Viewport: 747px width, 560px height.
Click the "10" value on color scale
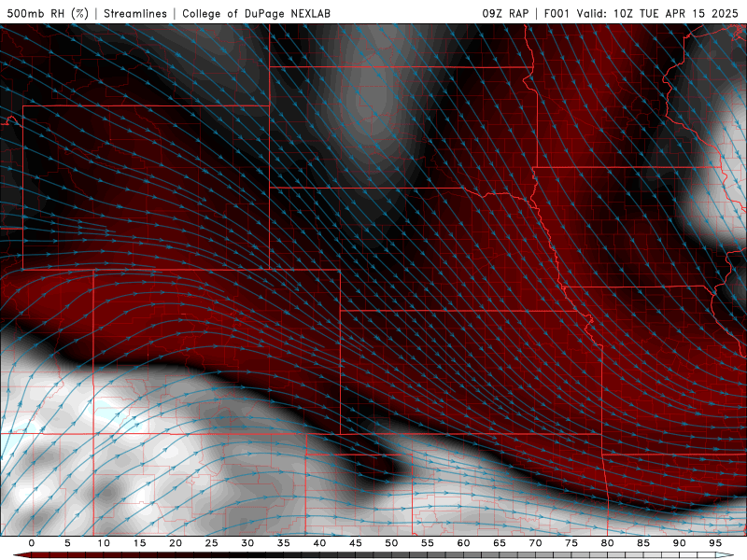[104, 543]
